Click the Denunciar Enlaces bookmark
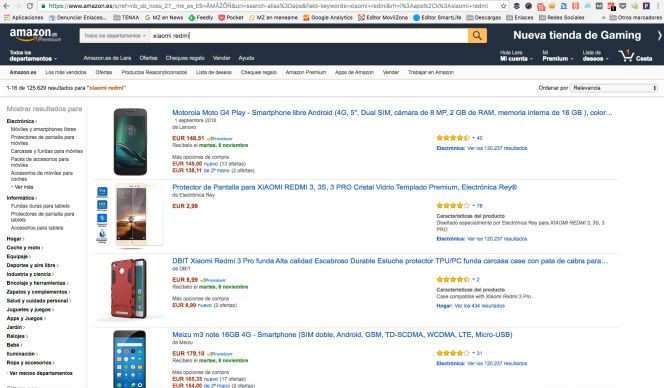Viewport: 664px width, 388px height. (x=78, y=18)
